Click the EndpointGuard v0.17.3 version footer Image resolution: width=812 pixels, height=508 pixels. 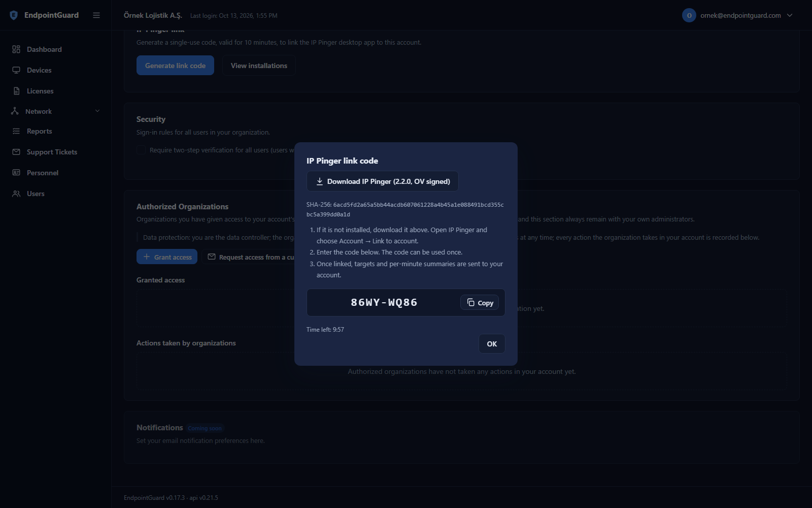pos(171,498)
